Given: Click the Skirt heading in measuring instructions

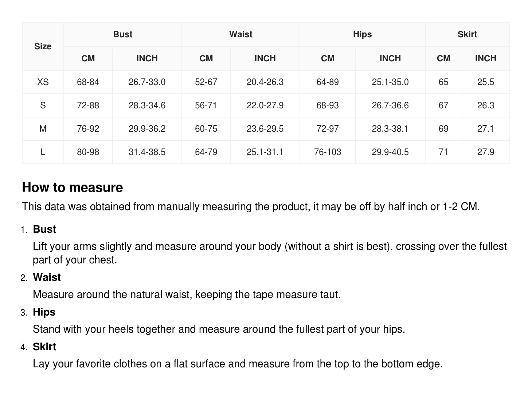Looking at the screenshot, I should pyautogui.click(x=44, y=347).
